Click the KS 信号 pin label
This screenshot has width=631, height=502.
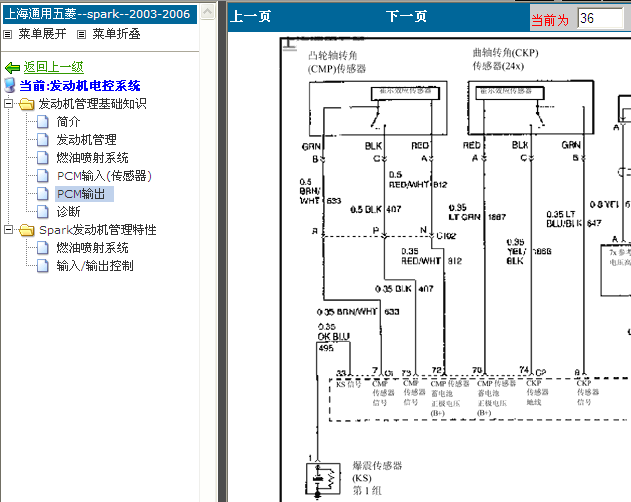click(x=348, y=384)
